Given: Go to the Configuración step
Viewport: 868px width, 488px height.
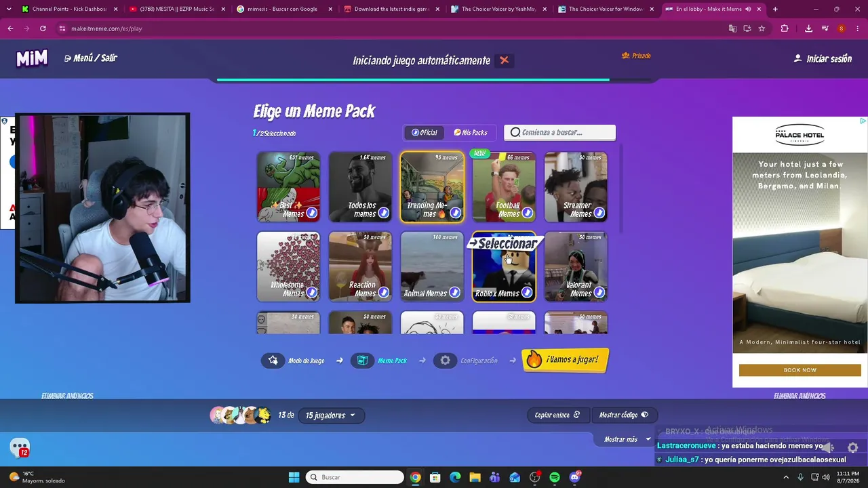Looking at the screenshot, I should click(467, 361).
